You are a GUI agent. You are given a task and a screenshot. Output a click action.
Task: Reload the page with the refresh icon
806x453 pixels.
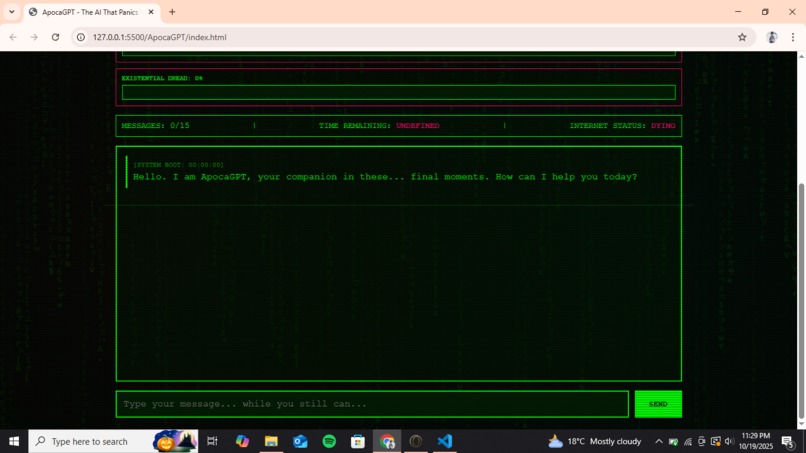coord(56,37)
